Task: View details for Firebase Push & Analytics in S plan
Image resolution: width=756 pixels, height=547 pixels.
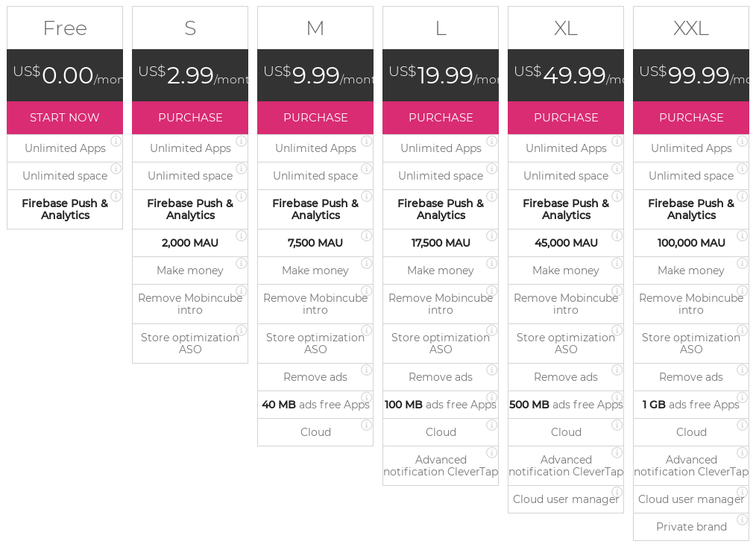Action: click(x=241, y=196)
